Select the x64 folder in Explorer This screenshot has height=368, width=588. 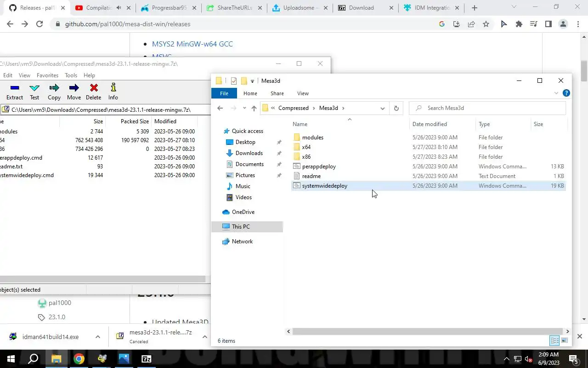(306, 147)
